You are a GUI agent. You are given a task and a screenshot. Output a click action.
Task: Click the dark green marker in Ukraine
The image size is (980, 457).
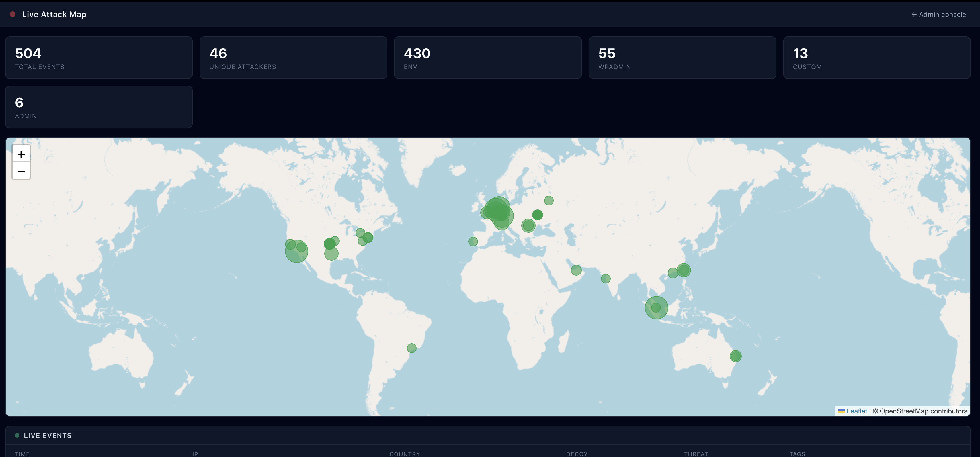pyautogui.click(x=538, y=215)
